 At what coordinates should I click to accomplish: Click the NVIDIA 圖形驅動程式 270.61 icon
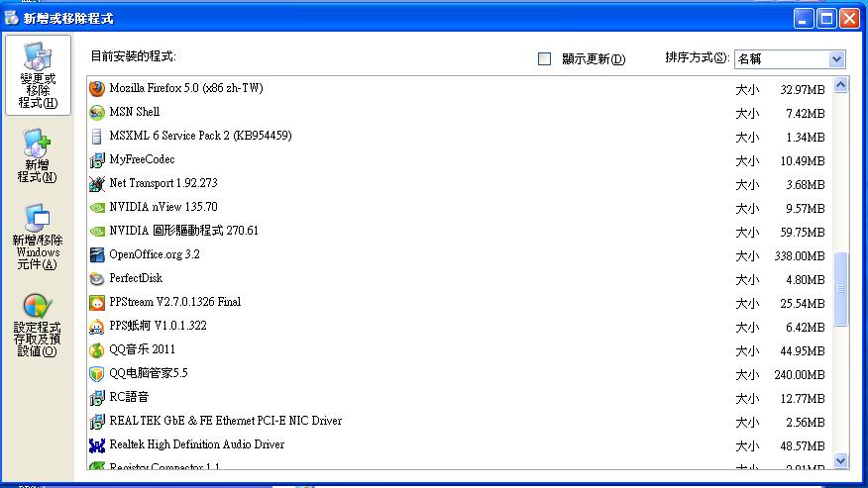pyautogui.click(x=97, y=232)
